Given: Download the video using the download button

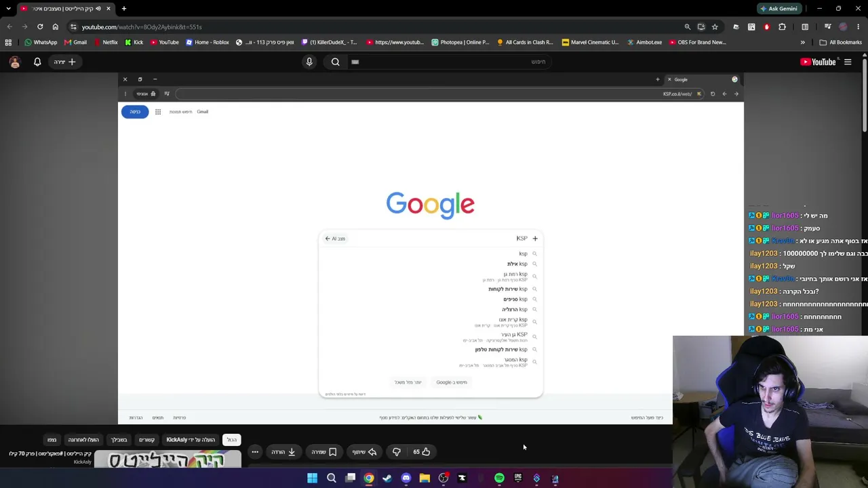Looking at the screenshot, I should coord(283,452).
